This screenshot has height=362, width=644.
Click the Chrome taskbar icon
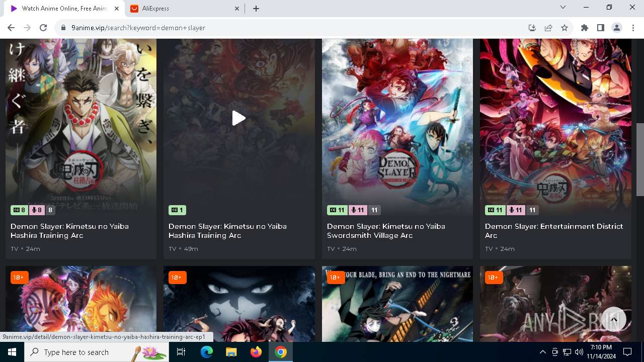[x=280, y=352]
